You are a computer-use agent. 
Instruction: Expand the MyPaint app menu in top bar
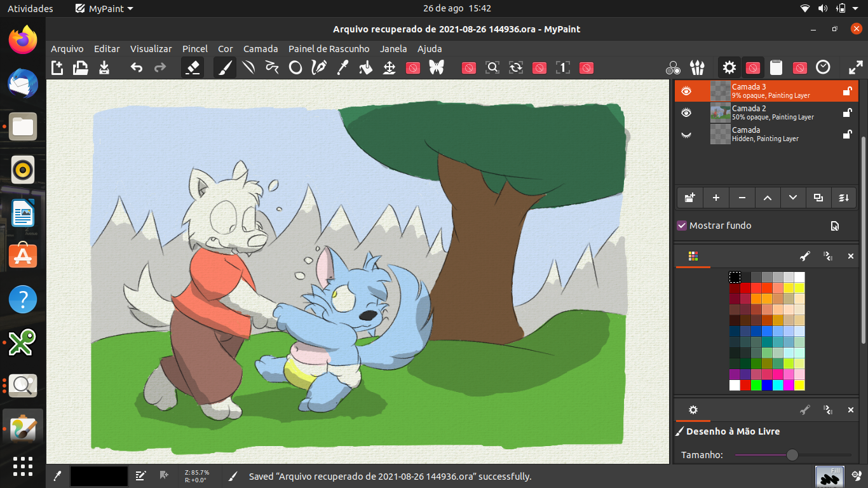104,8
